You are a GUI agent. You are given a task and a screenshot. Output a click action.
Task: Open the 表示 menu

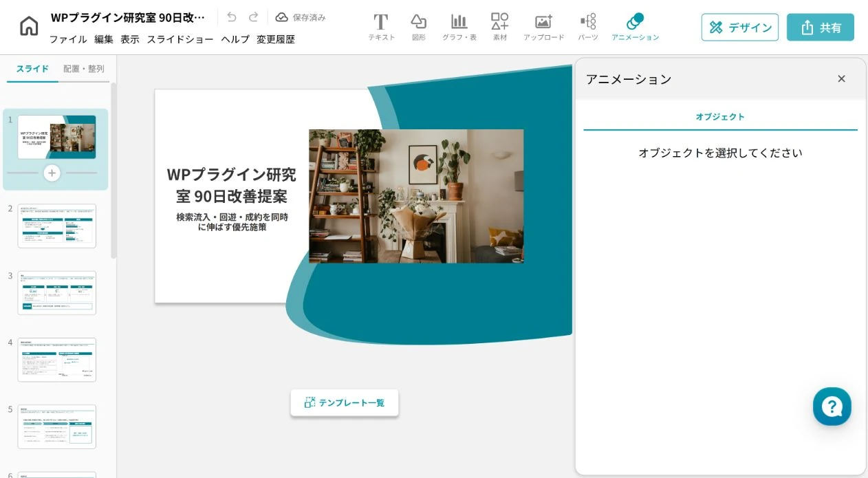click(130, 39)
